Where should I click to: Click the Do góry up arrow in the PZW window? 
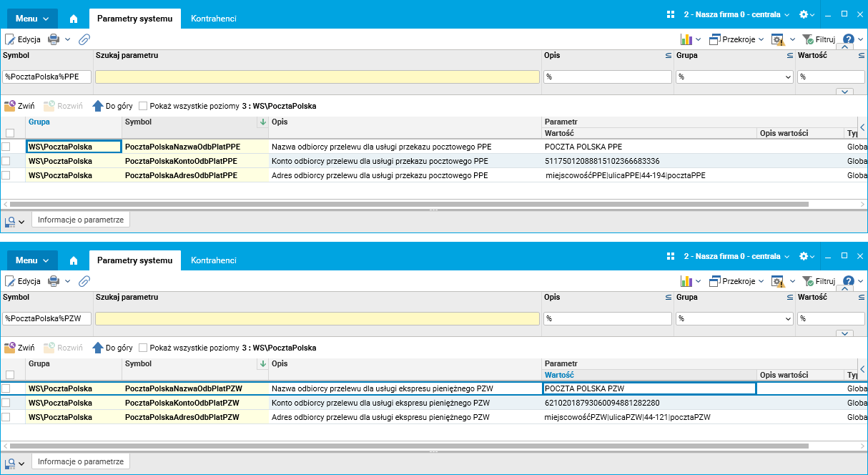tap(99, 348)
